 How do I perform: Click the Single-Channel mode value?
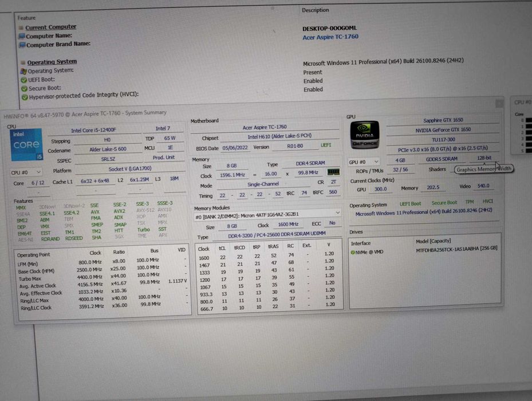[x=263, y=184]
